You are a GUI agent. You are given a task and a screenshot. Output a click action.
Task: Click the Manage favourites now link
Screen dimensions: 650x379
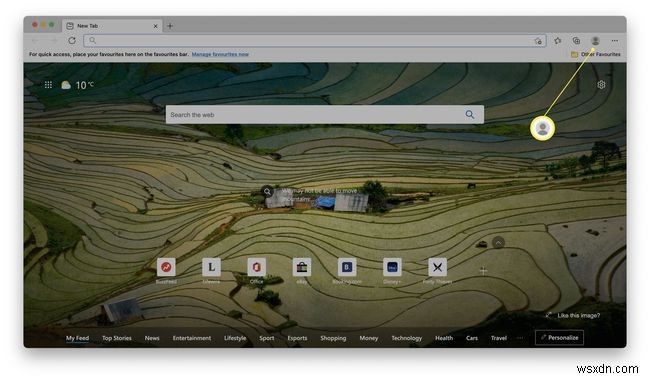click(220, 54)
